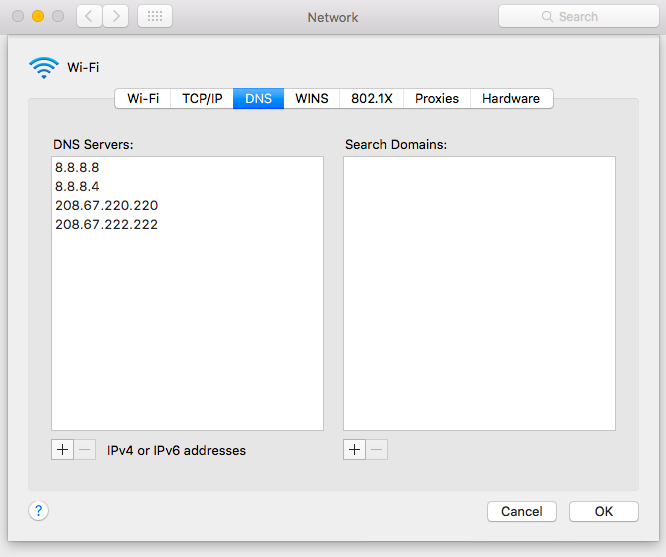This screenshot has width=666, height=557.
Task: Click inside the Search Domains list
Action: point(479,293)
